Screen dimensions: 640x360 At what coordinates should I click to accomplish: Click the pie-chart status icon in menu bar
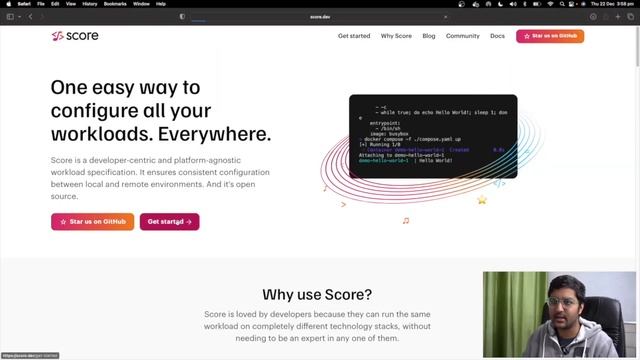click(462, 4)
